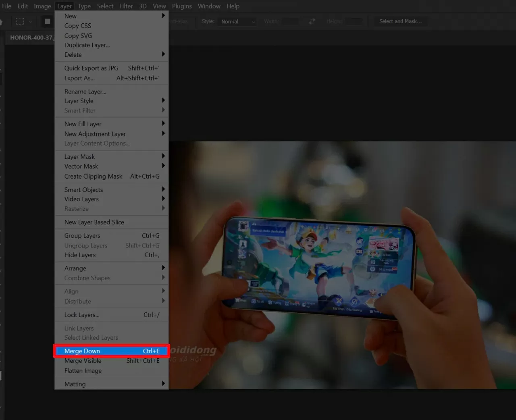
Task: Click Duplicate Layer... in the menu
Action: pos(87,45)
